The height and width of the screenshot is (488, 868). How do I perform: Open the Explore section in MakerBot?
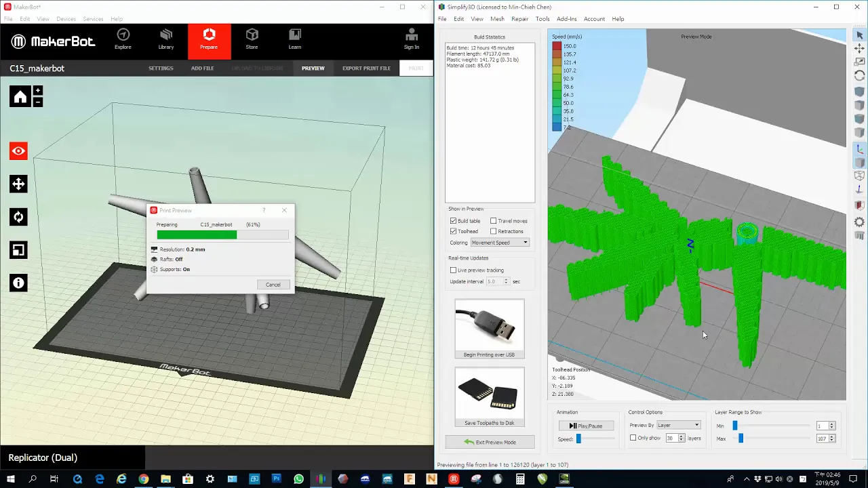click(x=123, y=39)
